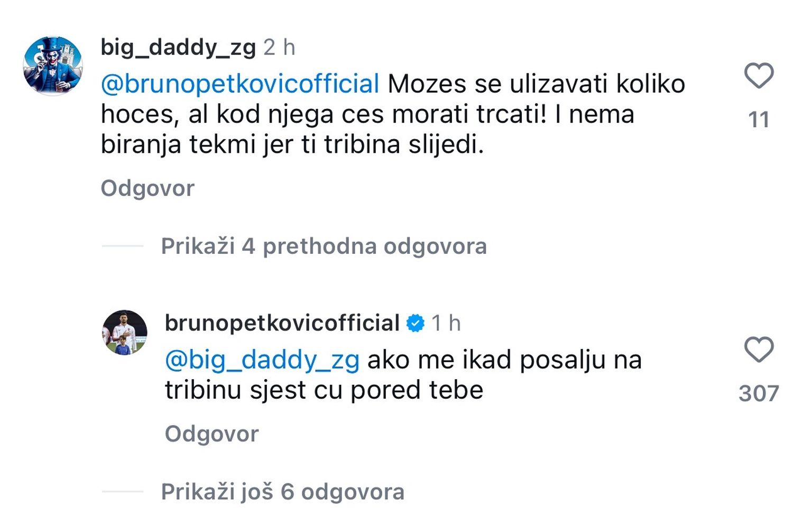812x524 pixels.
Task: Open the brunopetkovicofficial username link
Action: (x=282, y=323)
